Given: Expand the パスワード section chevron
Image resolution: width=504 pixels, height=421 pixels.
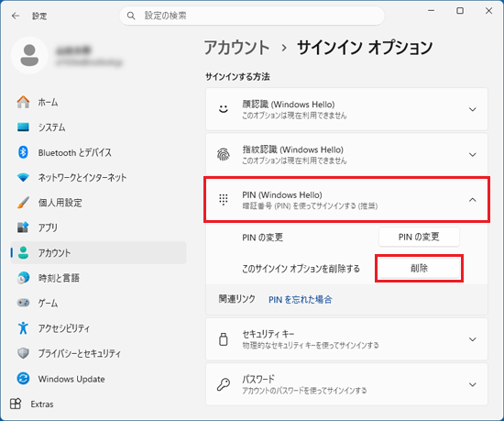Looking at the screenshot, I should coord(472,384).
